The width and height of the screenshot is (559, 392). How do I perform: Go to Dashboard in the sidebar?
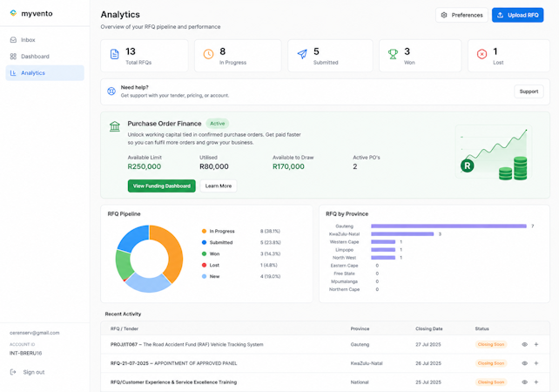pos(45,57)
